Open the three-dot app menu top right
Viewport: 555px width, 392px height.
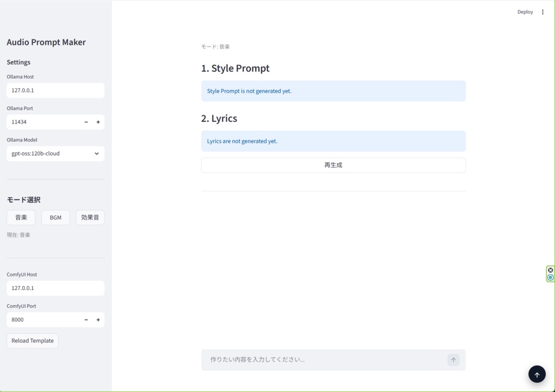coord(543,11)
